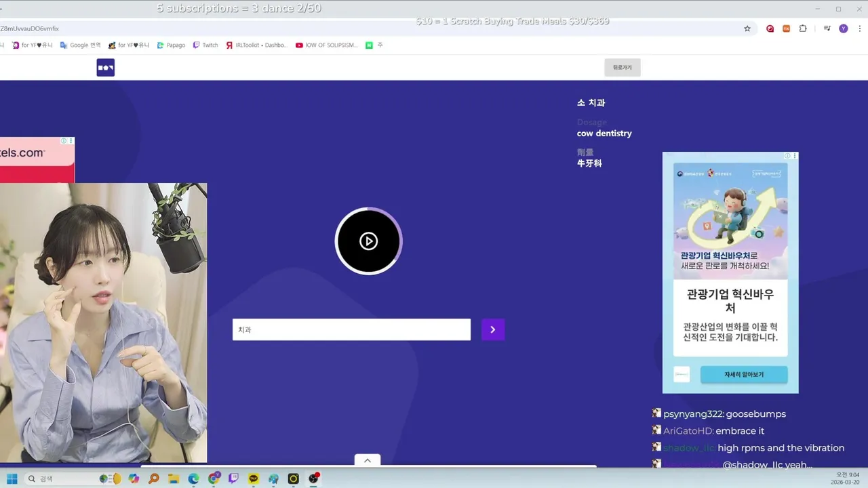
Task: Click the 뒤로가기 back button
Action: (x=622, y=68)
